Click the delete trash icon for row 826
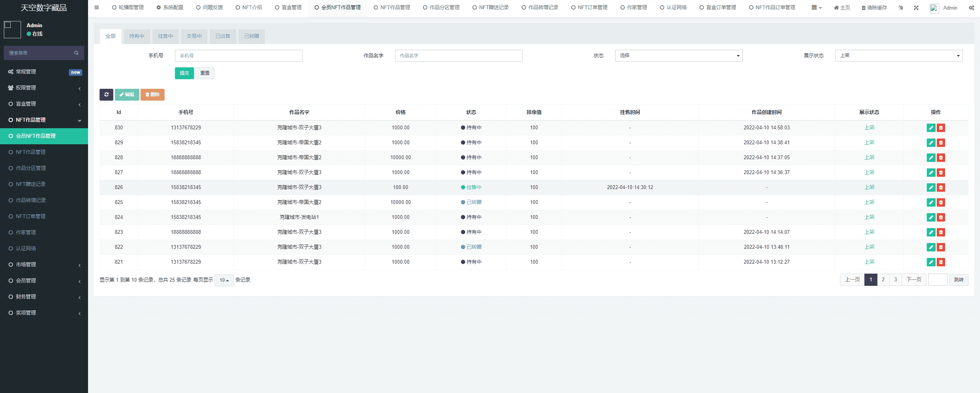The width and height of the screenshot is (980, 393). [941, 188]
